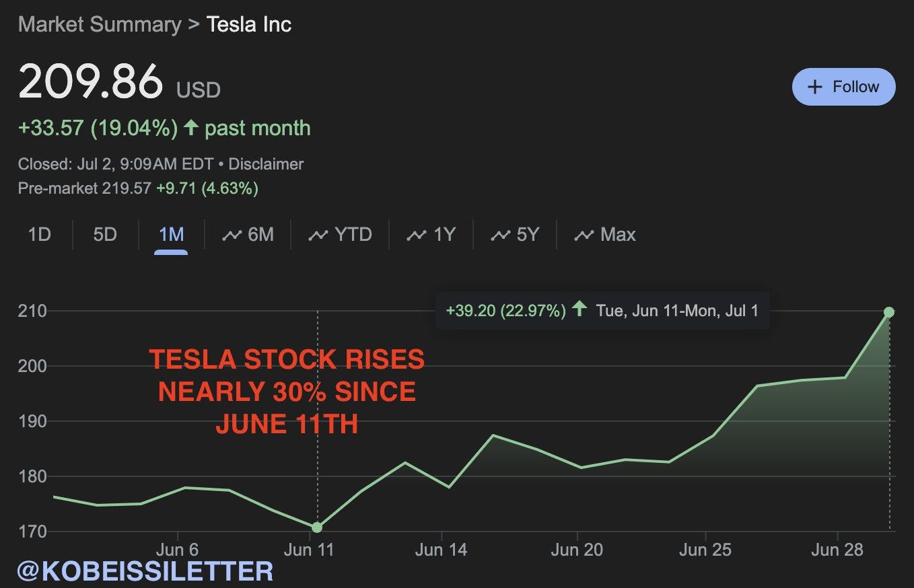Screen dimensions: 914x588
Task: Switch chart to YTD range
Action: 340,235
